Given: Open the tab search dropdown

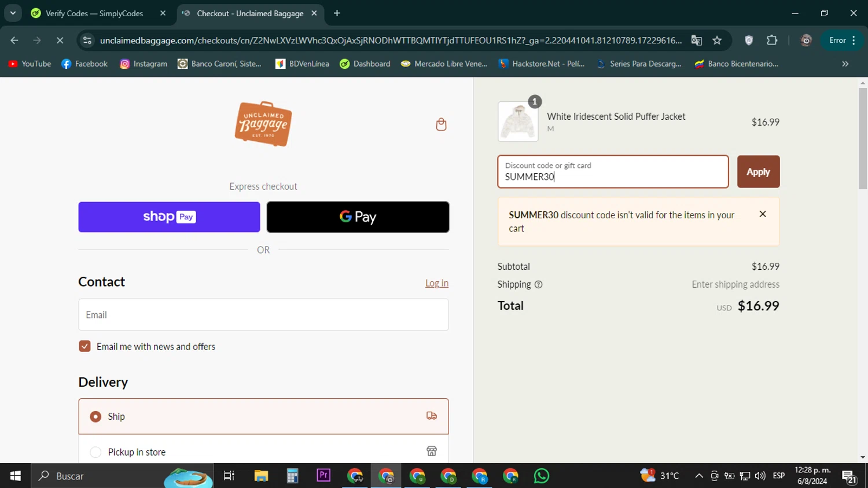Looking at the screenshot, I should point(13,13).
